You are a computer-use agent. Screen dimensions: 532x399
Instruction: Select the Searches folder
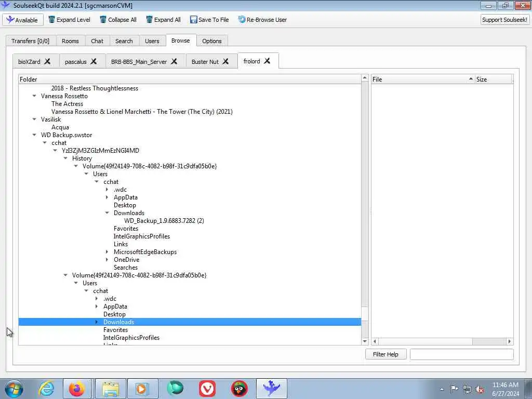(x=126, y=268)
